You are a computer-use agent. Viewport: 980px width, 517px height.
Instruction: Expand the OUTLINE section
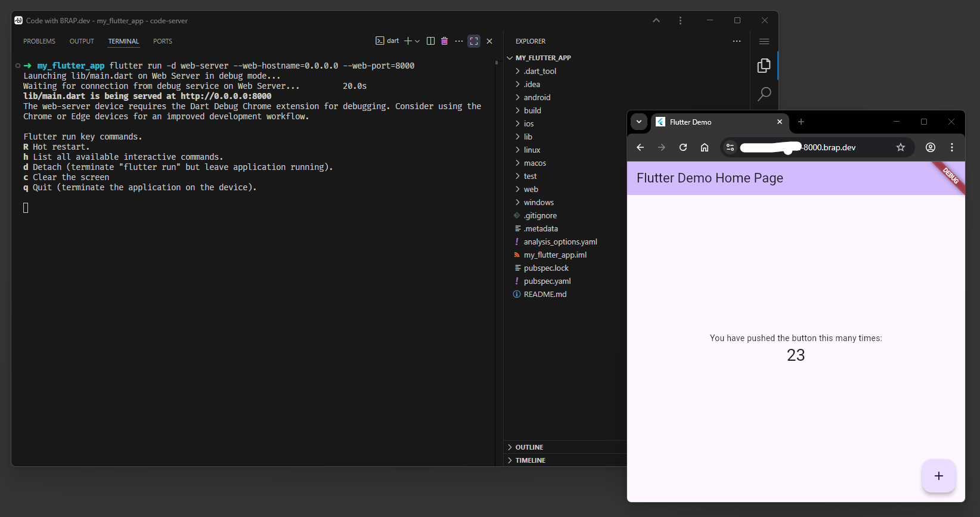[529, 447]
